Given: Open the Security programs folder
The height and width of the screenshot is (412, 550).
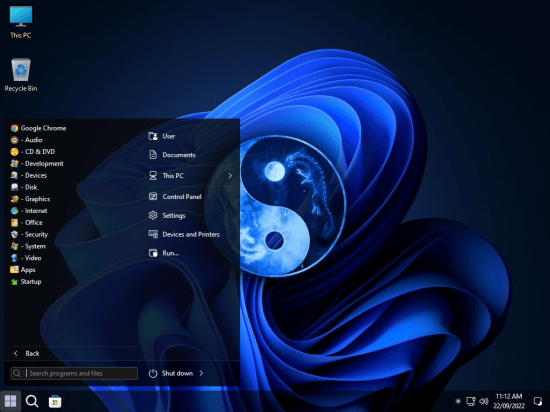Looking at the screenshot, I should pyautogui.click(x=29, y=234).
